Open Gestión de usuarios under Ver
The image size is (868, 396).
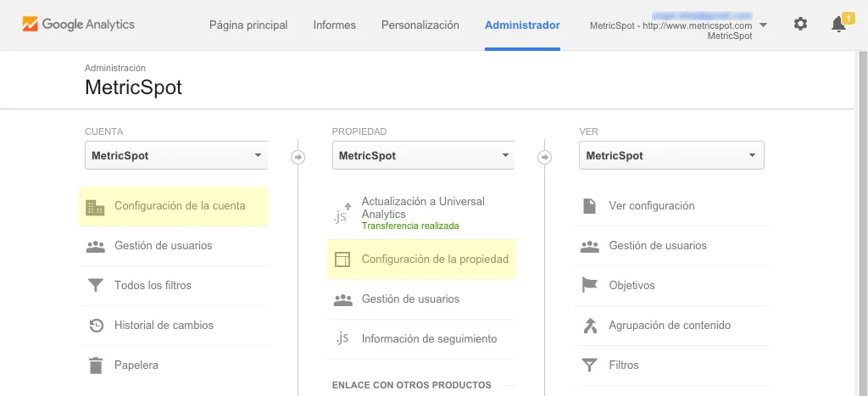click(671, 246)
